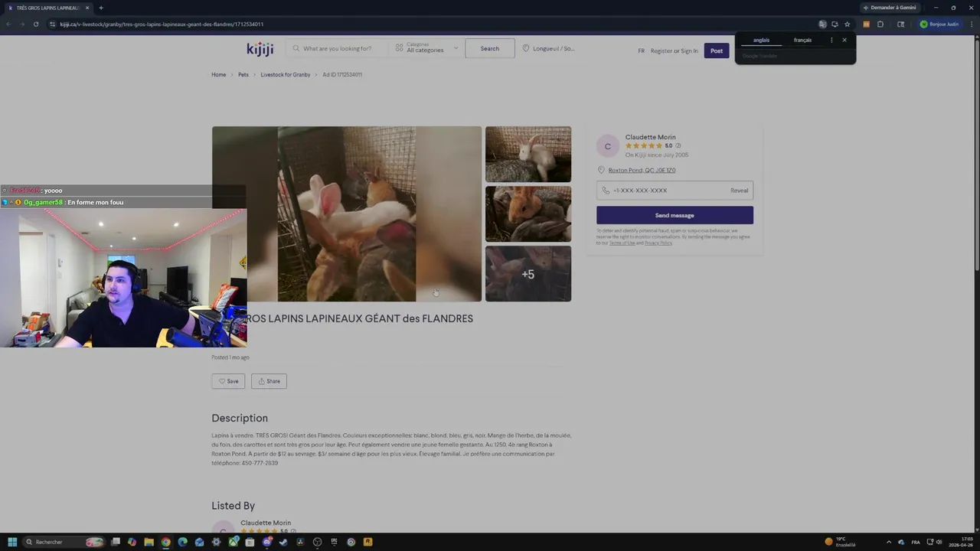Click the Post button
The height and width of the screenshot is (551, 980).
click(x=717, y=51)
